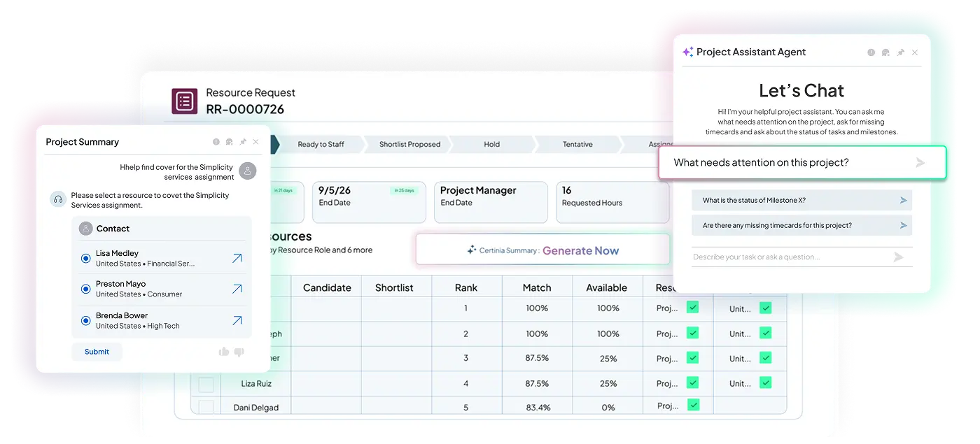
Task: Toggle green checkbox in Dani Delgad row
Action: [x=692, y=405]
